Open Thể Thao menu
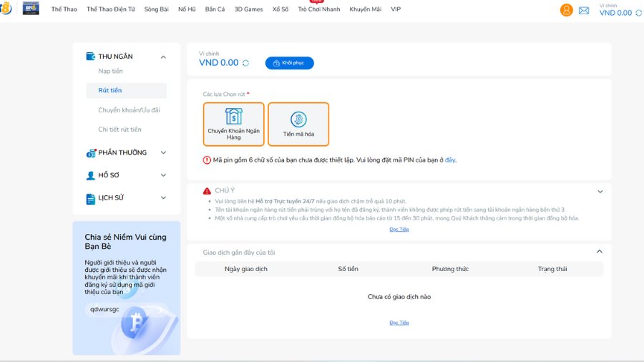644x362 pixels. [x=64, y=9]
